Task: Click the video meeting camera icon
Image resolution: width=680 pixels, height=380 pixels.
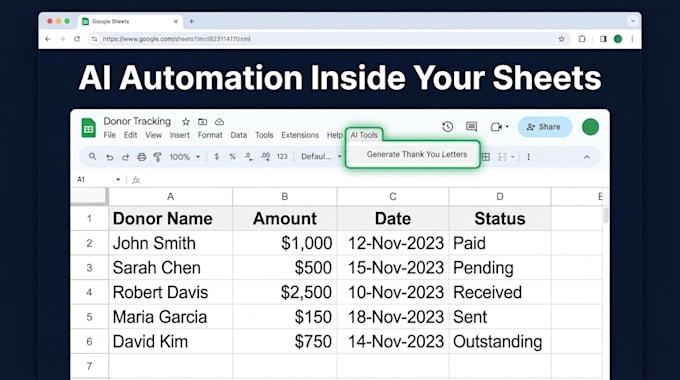Action: 496,127
